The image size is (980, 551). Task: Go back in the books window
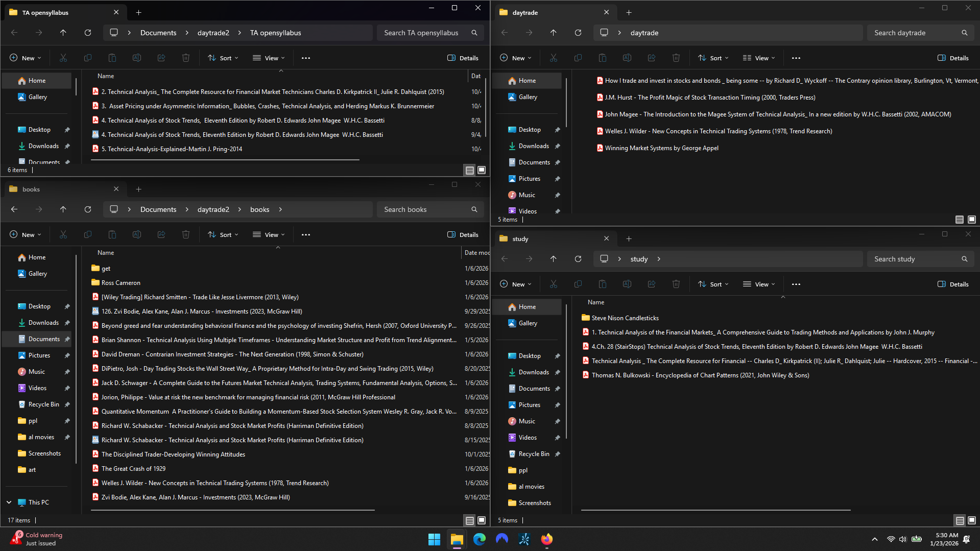coord(14,209)
